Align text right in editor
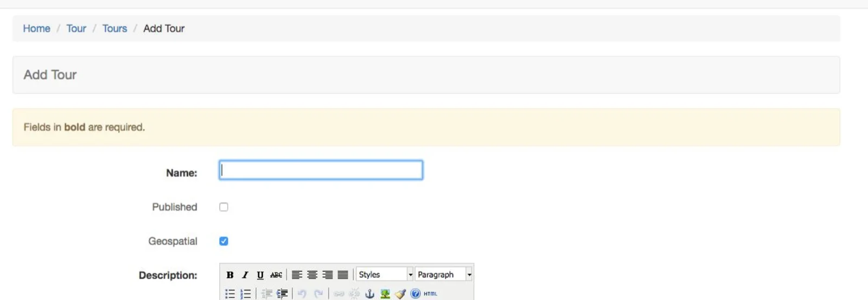The height and width of the screenshot is (300, 868). coord(327,275)
